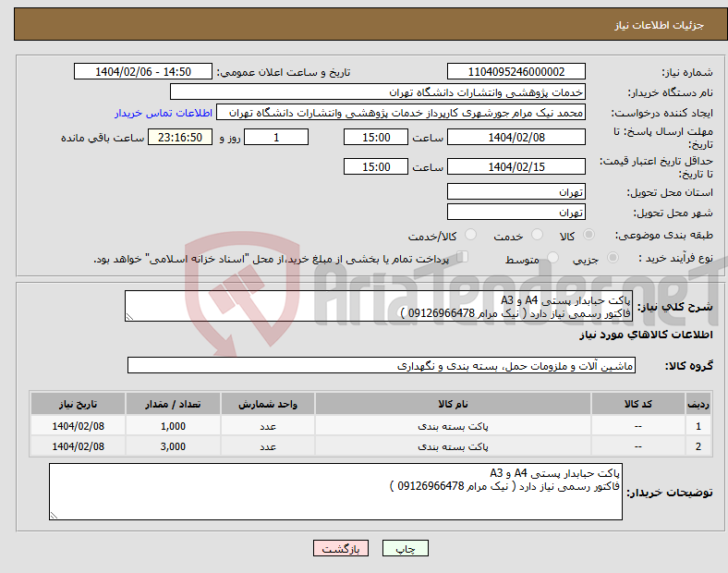Click quantity 1,000 in row 1
The height and width of the screenshot is (573, 728).
[173, 426]
